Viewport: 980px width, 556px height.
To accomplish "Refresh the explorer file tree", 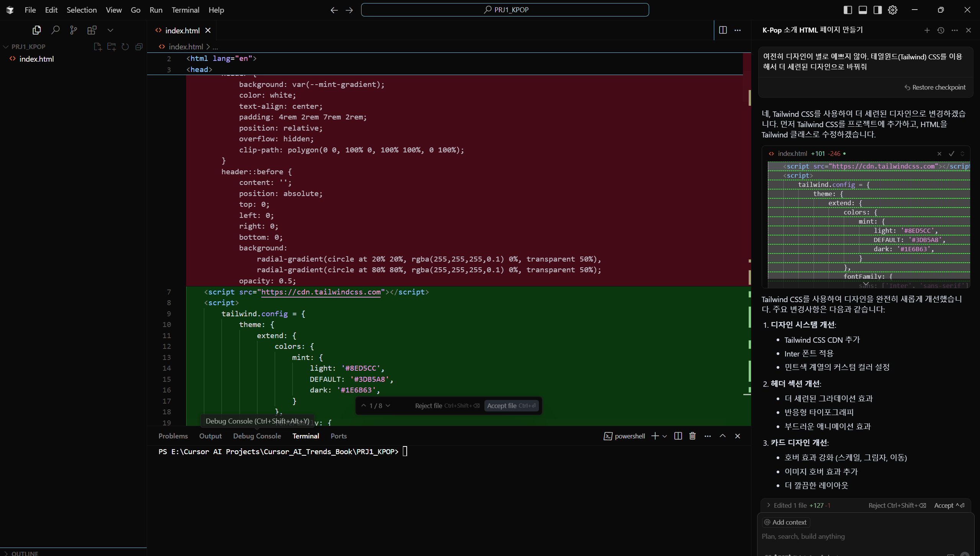I will 125,47.
